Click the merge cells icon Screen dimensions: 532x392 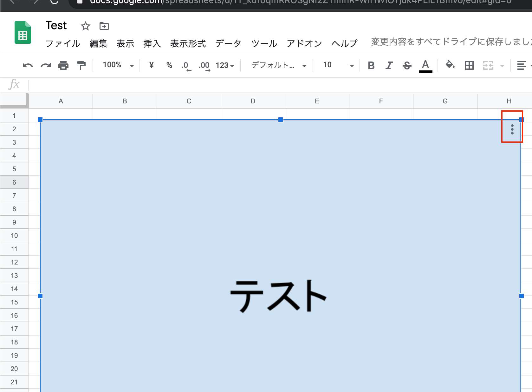pos(488,65)
